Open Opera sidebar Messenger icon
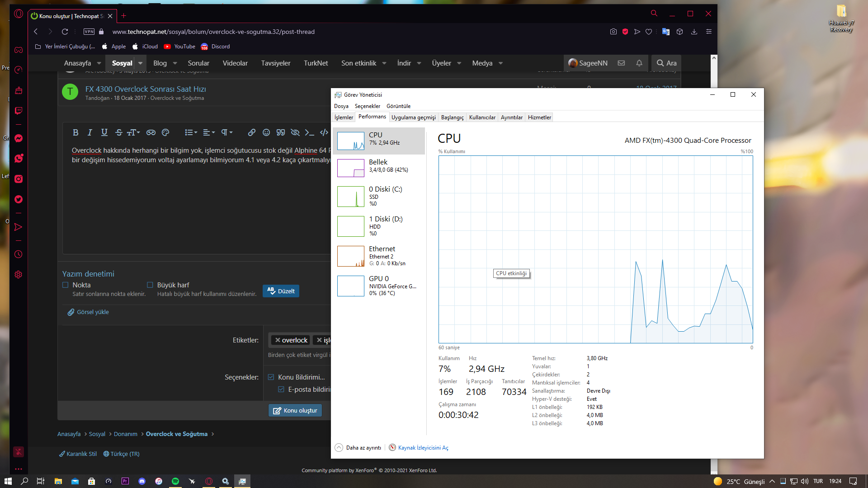 point(19,138)
